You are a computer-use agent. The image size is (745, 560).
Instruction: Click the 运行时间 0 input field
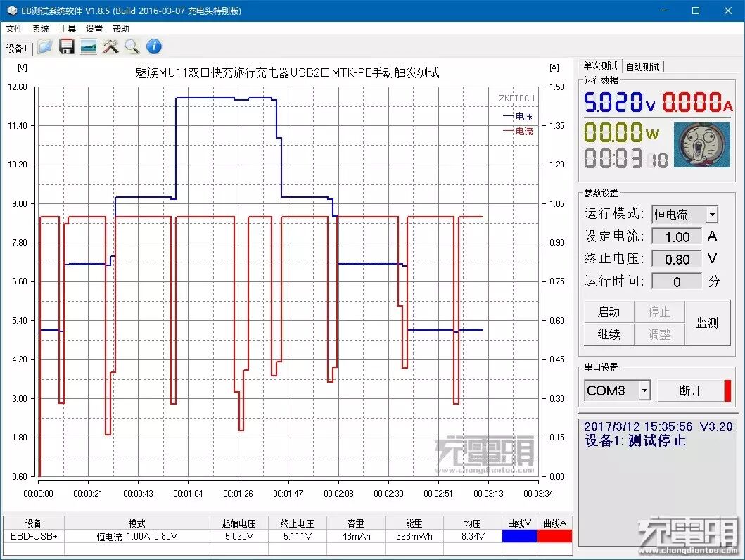[x=677, y=281]
